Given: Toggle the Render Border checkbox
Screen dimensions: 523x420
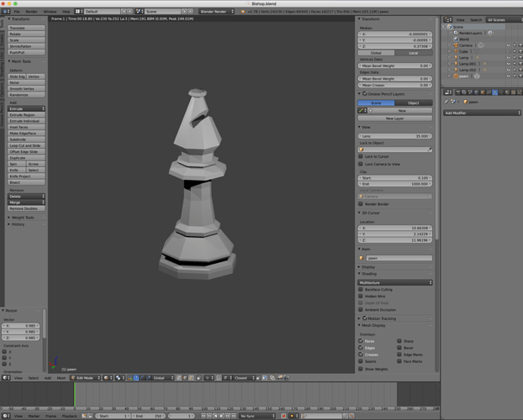Looking at the screenshot, I should coord(361,203).
